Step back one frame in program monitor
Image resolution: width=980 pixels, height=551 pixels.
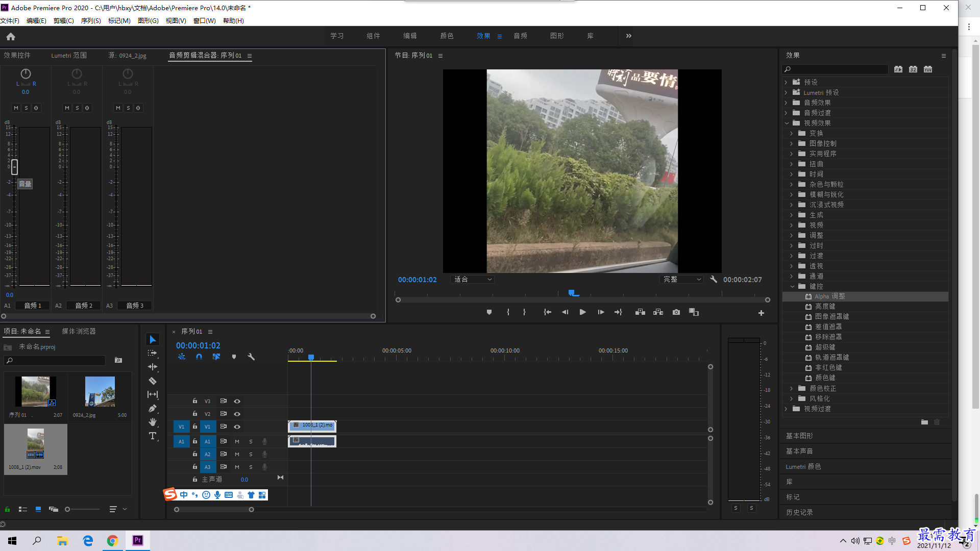(x=565, y=312)
